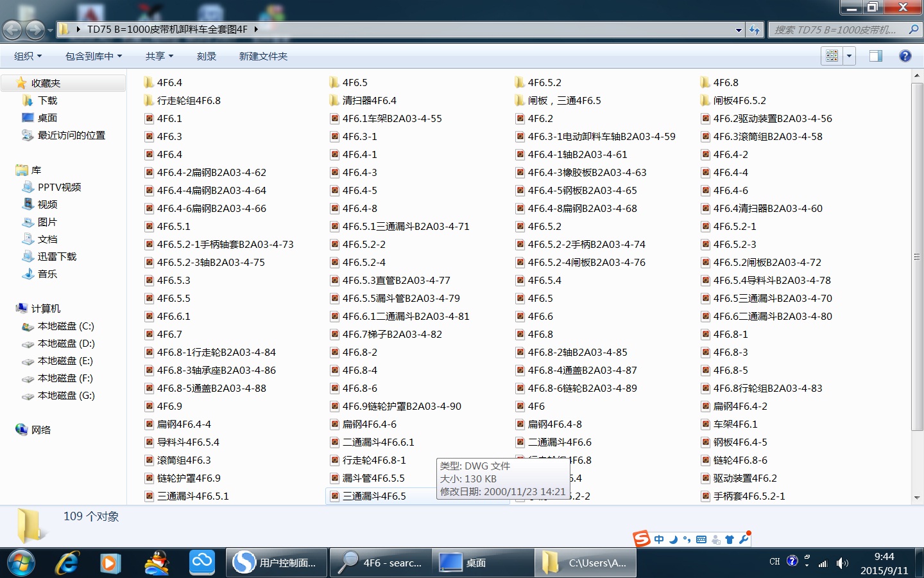Open 本地磁盘 (D:) drive
Screen dimensions: 924x578
click(x=65, y=343)
